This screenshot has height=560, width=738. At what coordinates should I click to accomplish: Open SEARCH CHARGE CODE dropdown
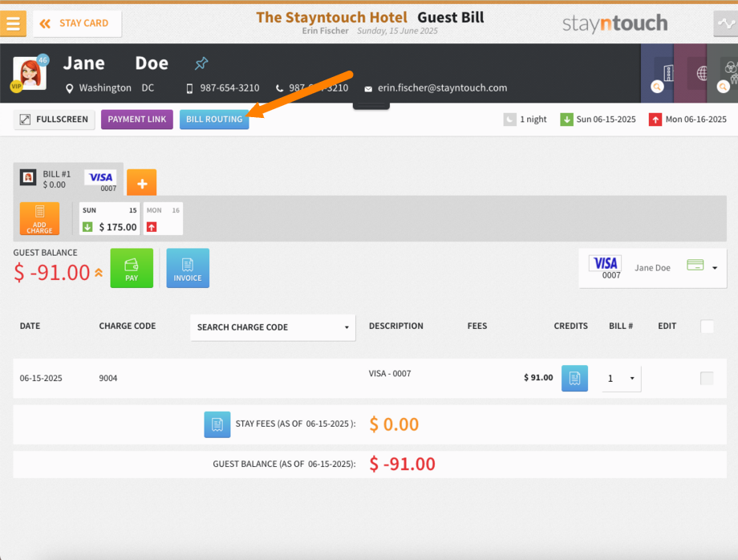point(273,327)
